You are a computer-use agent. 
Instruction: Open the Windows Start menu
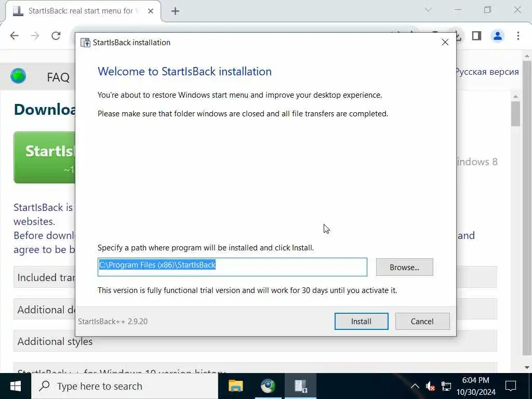pyautogui.click(x=15, y=386)
